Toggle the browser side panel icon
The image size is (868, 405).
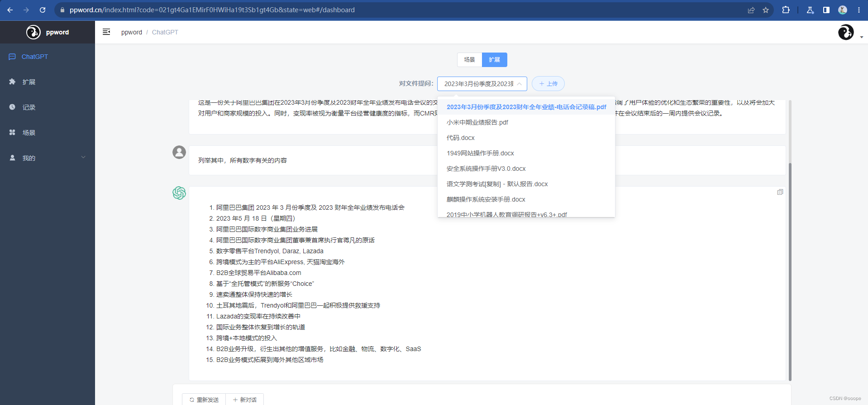[x=826, y=10]
